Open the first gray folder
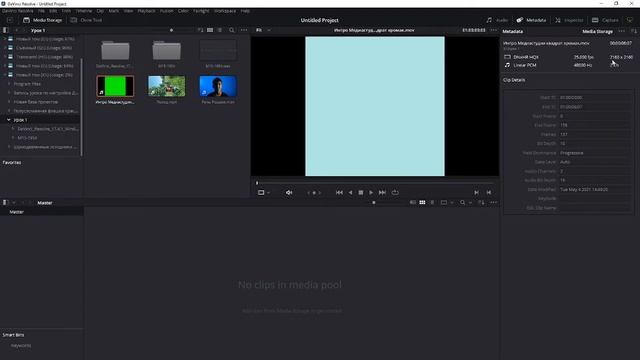This screenshot has height=360, width=640. click(115, 51)
